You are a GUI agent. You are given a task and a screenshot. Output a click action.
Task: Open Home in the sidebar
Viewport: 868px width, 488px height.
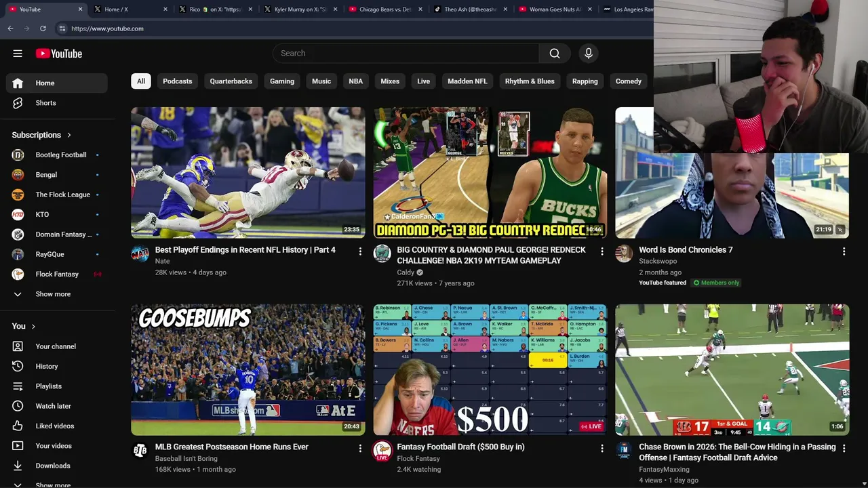pos(57,83)
